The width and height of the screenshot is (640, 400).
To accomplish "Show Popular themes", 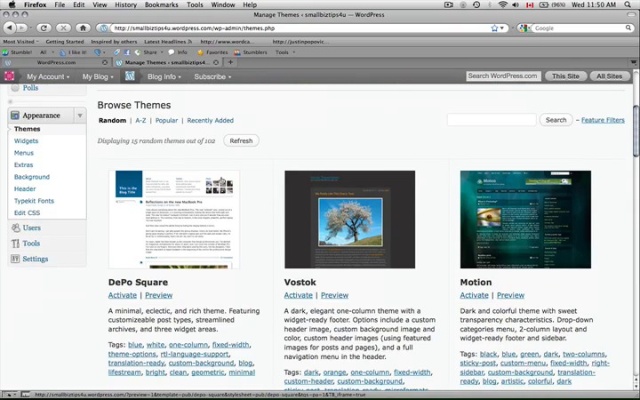I will coord(167,120).
